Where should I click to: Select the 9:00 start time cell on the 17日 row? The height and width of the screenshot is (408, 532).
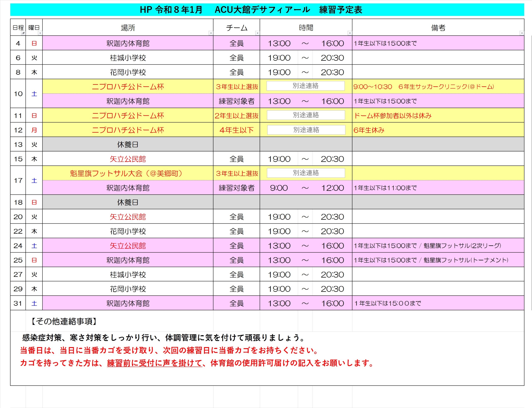[279, 188]
